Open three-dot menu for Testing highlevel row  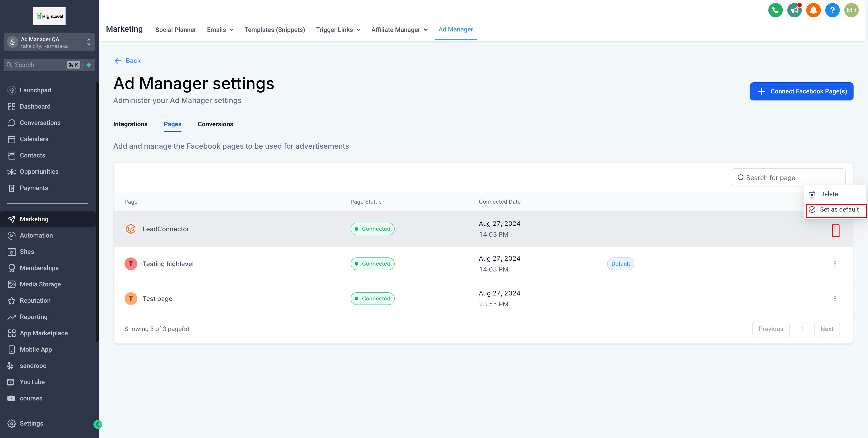(835, 264)
